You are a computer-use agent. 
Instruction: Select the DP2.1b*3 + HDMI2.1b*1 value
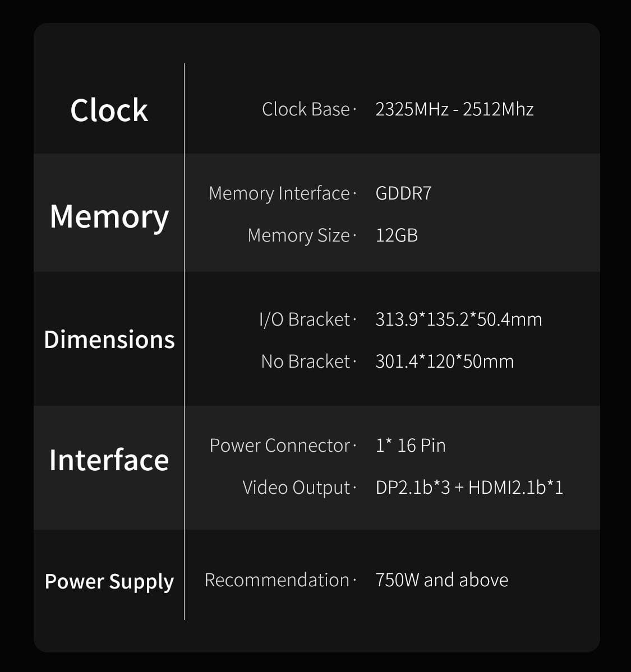[469, 488]
